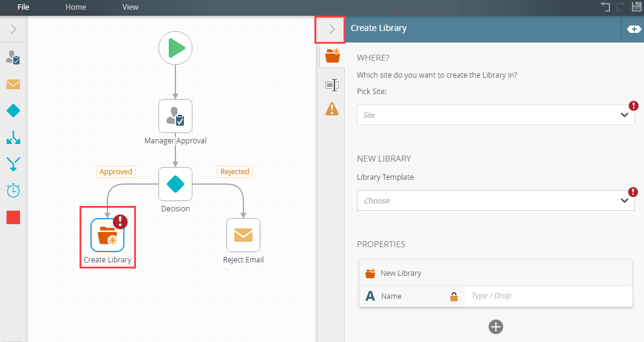
Task: Open the Pick Site dropdown
Action: tap(496, 115)
